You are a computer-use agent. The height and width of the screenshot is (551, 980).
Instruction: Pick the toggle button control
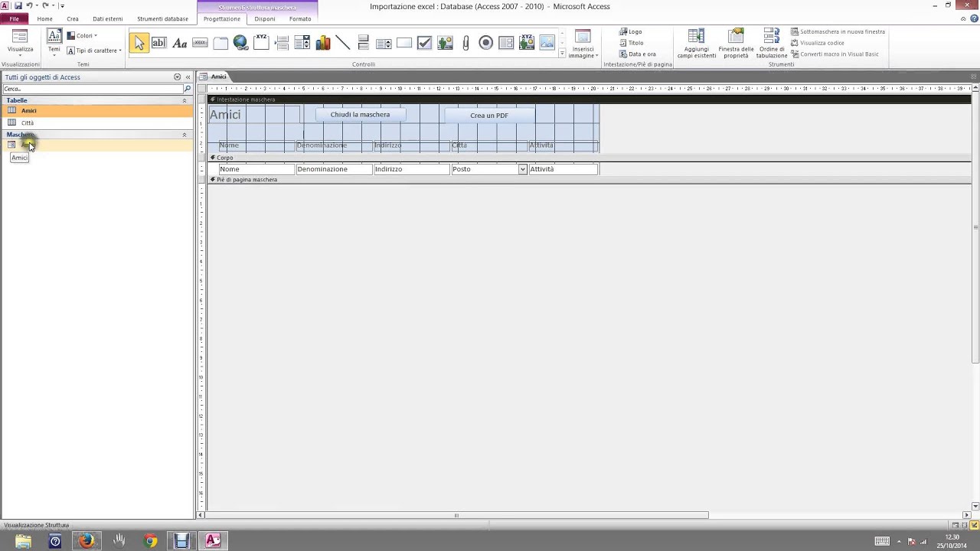tap(363, 43)
